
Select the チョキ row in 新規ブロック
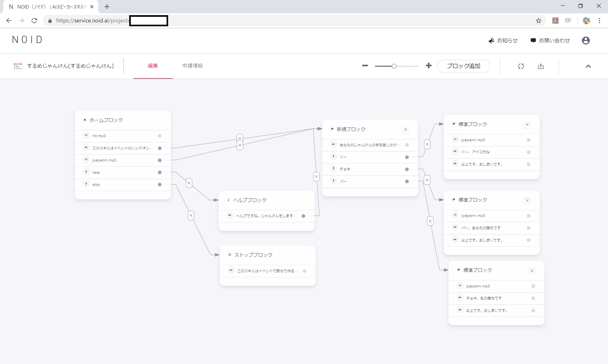pos(370,169)
